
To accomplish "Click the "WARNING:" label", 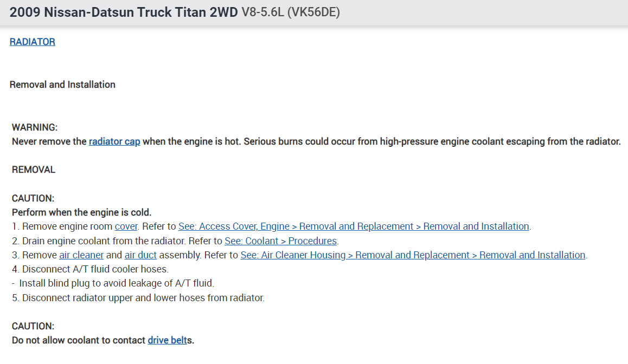I will point(35,127).
